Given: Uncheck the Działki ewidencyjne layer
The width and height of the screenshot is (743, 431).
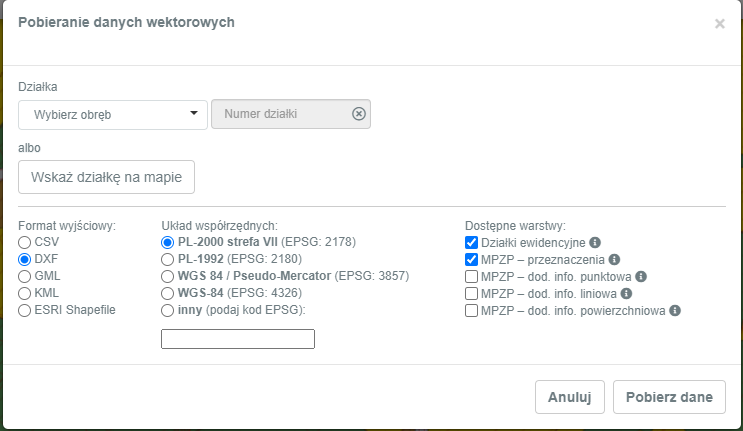Looking at the screenshot, I should click(x=472, y=242).
